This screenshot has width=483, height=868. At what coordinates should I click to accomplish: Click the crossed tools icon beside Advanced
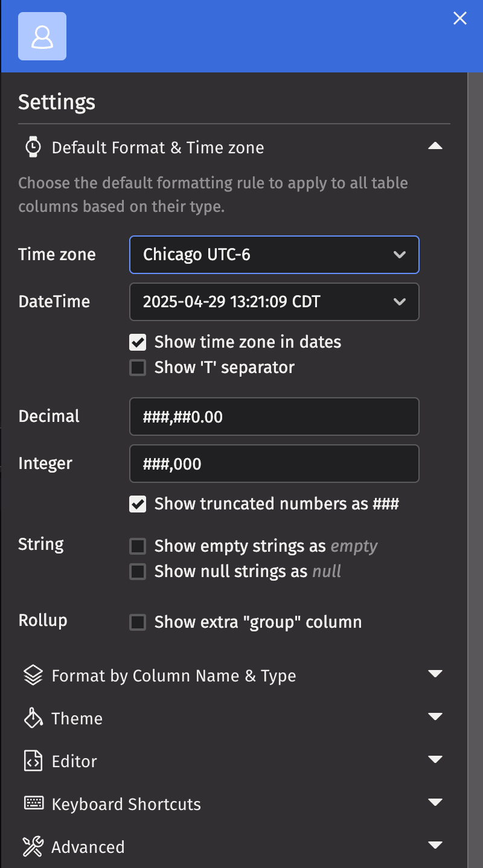pyautogui.click(x=33, y=846)
